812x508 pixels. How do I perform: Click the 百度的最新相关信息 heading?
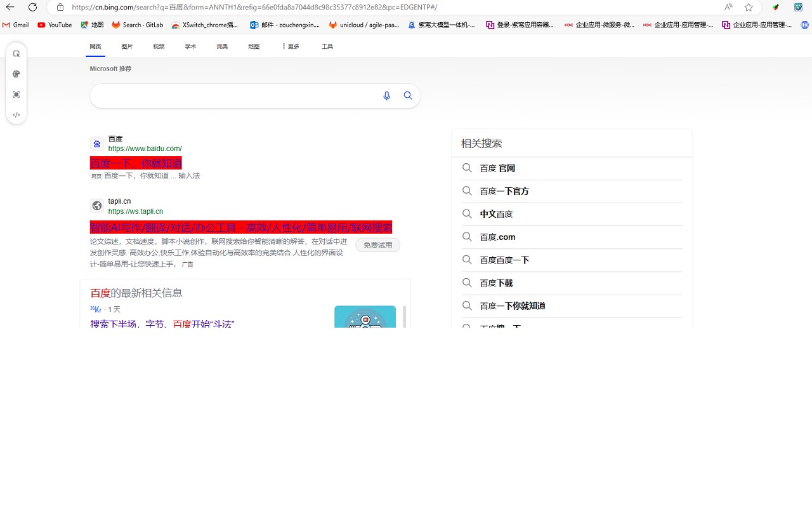(136, 293)
